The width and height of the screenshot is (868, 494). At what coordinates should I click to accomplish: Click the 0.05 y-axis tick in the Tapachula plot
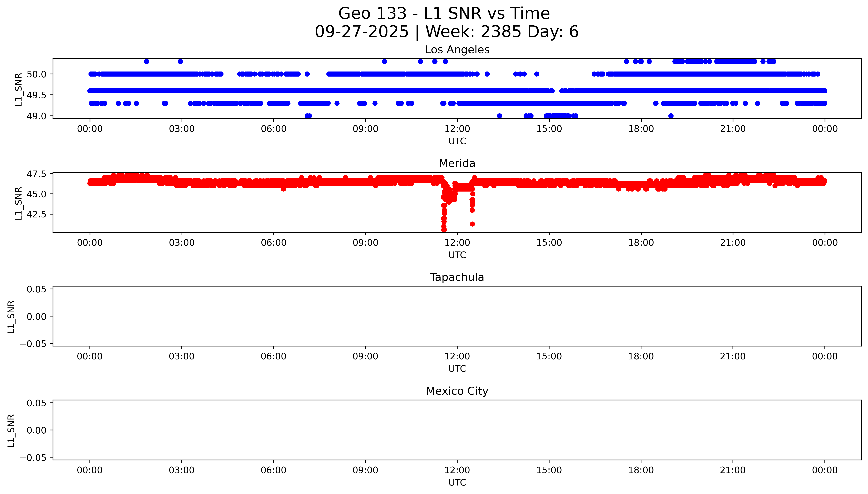point(36,289)
